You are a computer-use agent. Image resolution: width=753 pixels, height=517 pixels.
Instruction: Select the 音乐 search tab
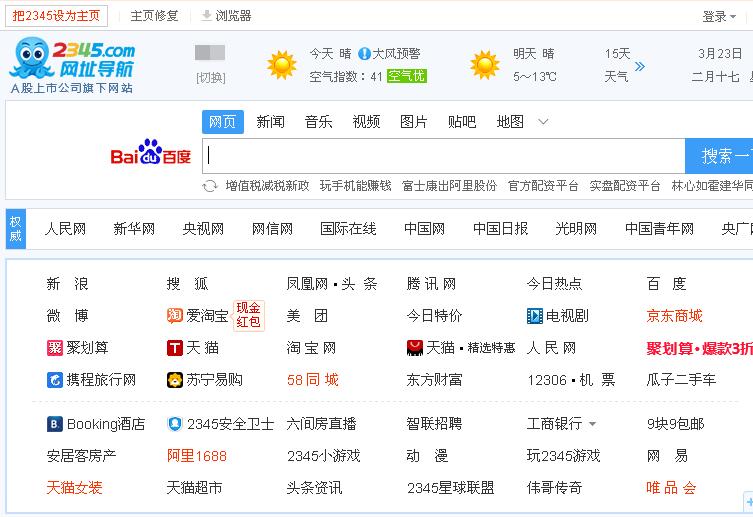click(x=318, y=121)
